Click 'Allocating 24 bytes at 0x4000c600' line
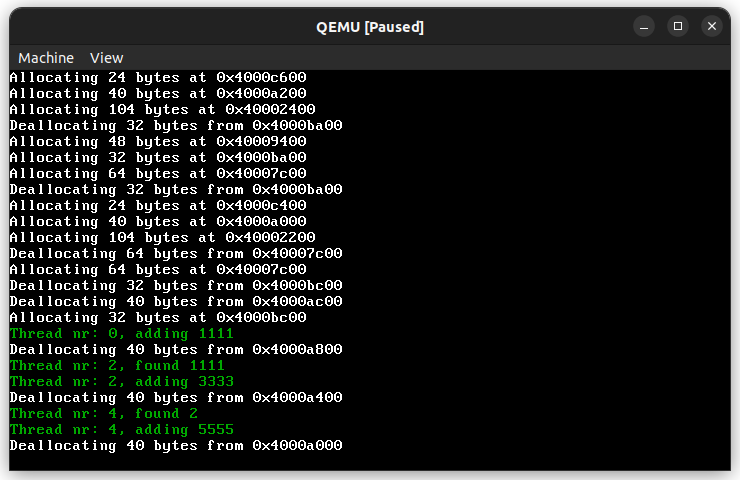 158,78
